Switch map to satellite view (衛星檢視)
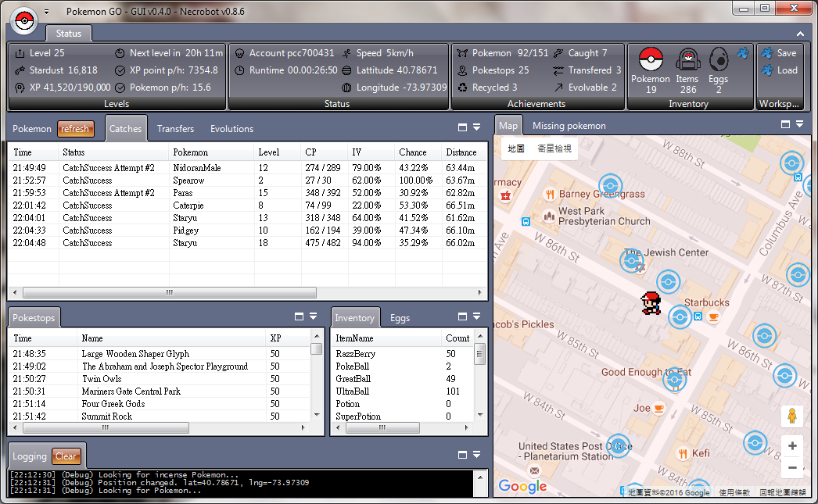Screen dimensions: 818x504 click(x=554, y=148)
